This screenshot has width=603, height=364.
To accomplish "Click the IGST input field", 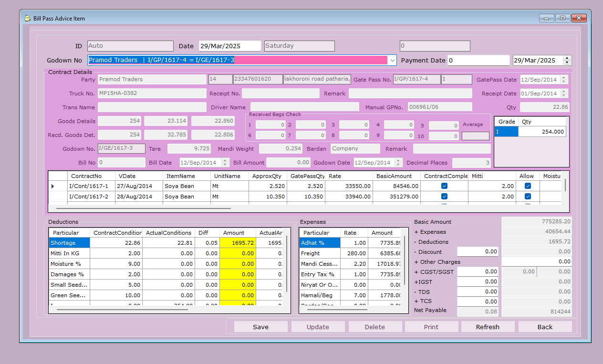I will pos(478,281).
